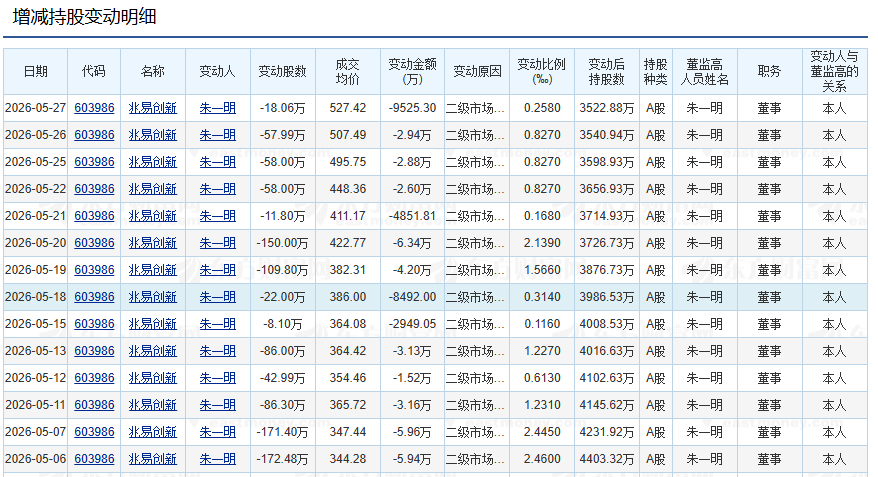Select average price 495.75 cell
The image size is (878, 477).
pyautogui.click(x=348, y=162)
